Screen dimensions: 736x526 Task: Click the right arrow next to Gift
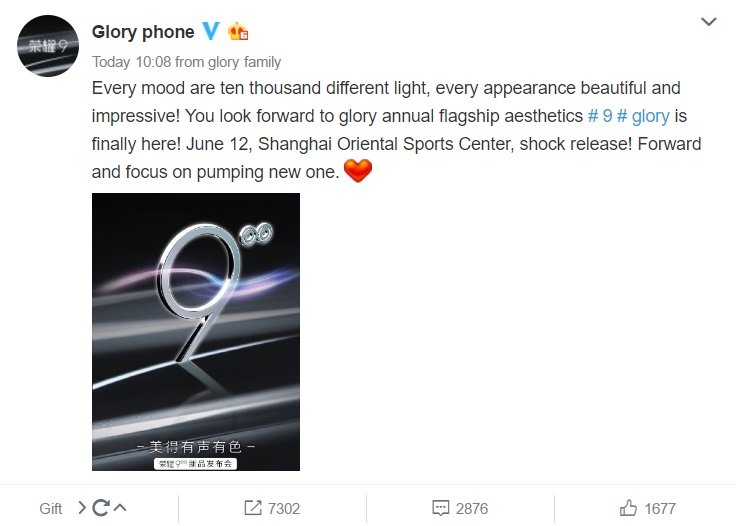click(82, 508)
